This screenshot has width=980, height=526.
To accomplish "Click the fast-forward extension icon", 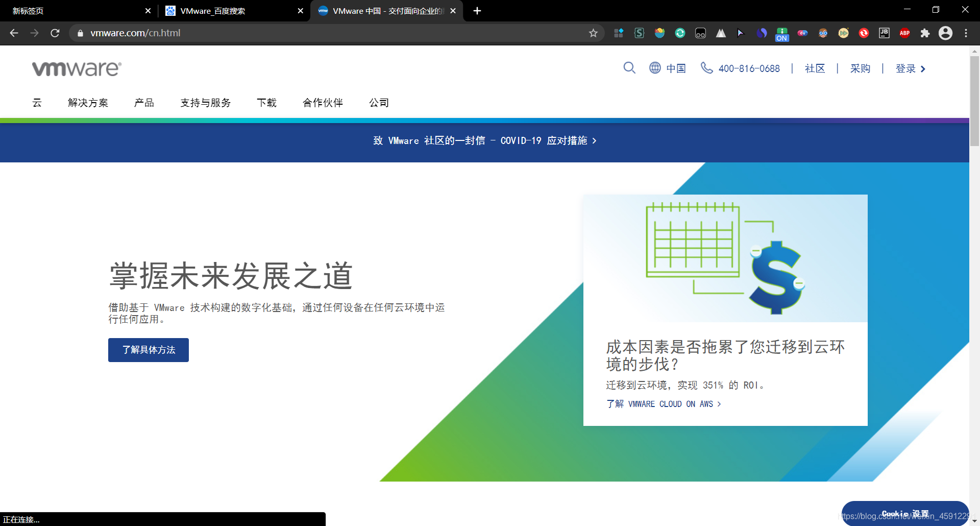I will (x=843, y=33).
